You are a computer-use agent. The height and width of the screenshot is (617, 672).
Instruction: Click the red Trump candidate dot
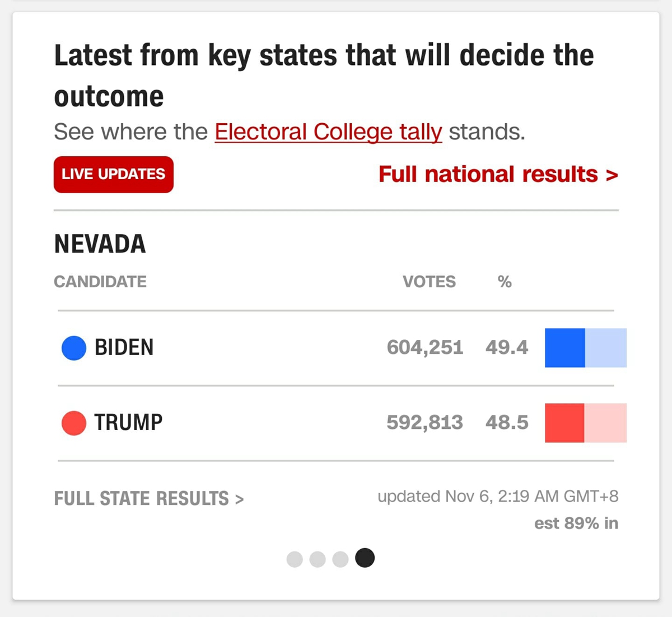point(74,423)
